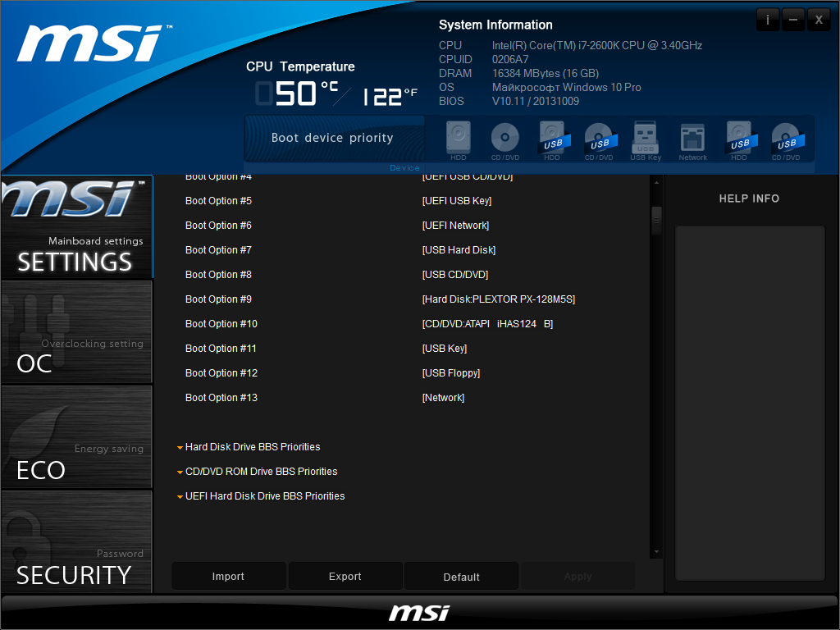Click the BIOS version V10.11 text
This screenshot has height=630, width=840.
pos(535,101)
